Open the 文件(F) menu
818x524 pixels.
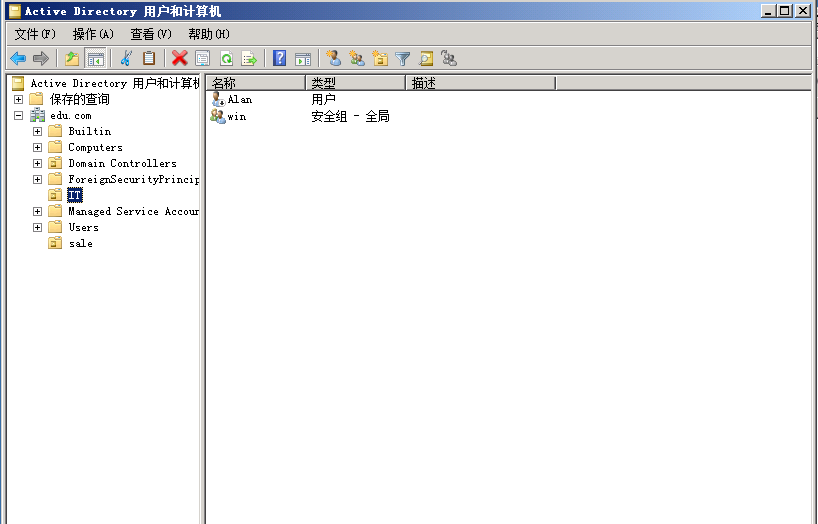tap(34, 34)
